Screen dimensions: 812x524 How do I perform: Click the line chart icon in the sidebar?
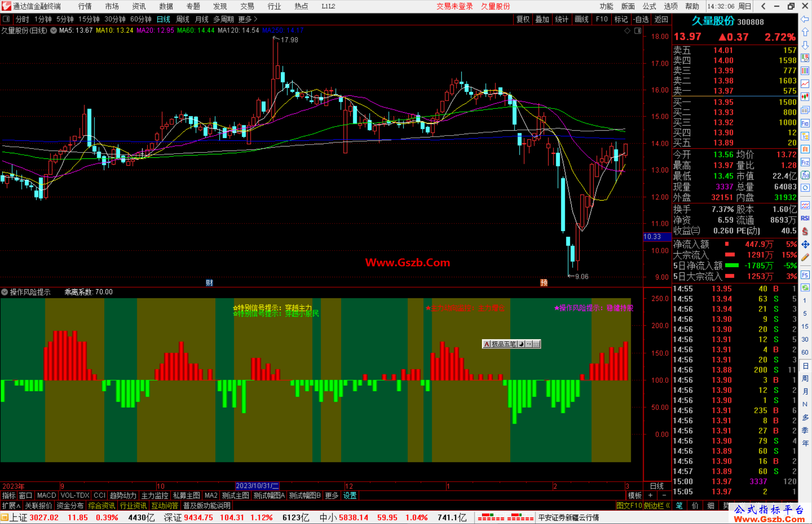point(805,84)
